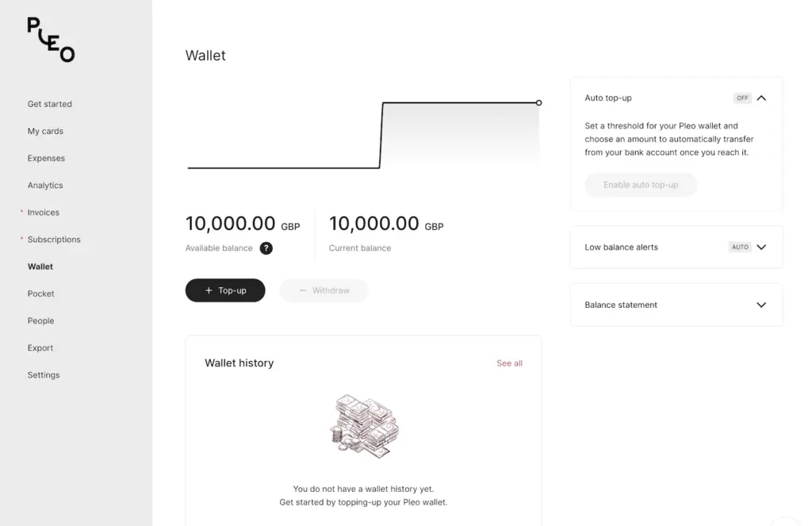Open Settings from the sidebar
This screenshot has height=526, width=812.
pyautogui.click(x=44, y=374)
